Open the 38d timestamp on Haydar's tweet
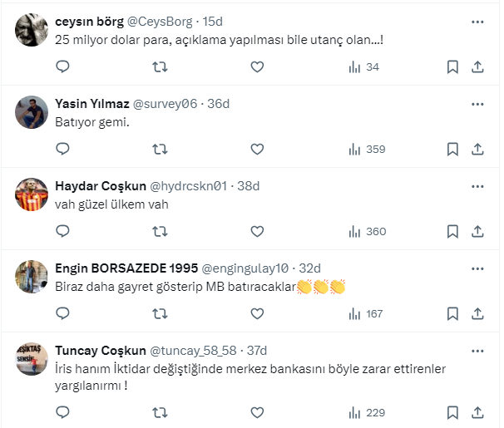The image size is (504, 428). [248, 186]
